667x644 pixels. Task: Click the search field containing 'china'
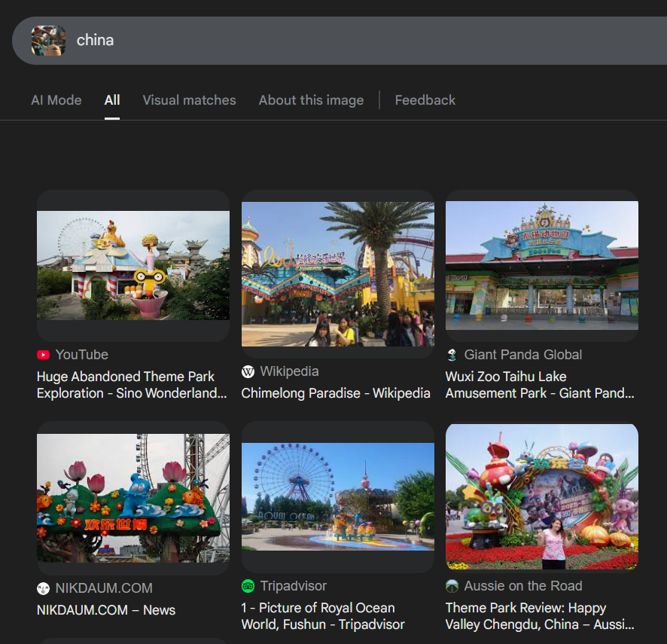click(x=340, y=41)
